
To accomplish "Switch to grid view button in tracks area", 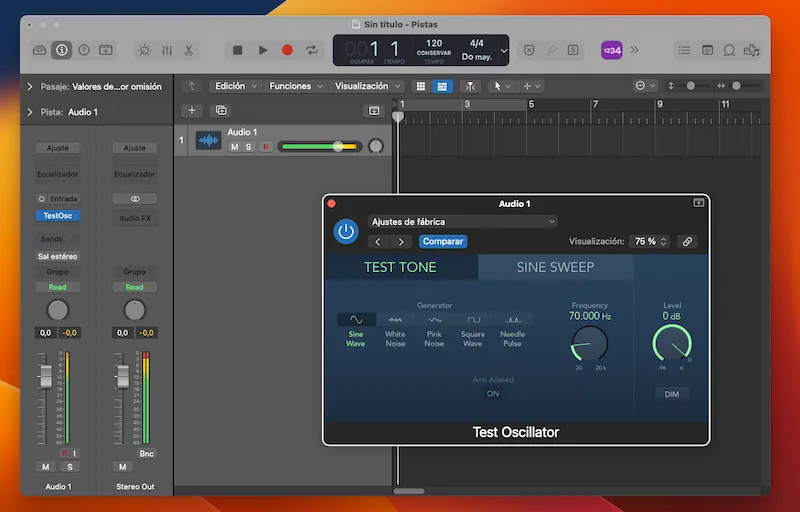I will point(421,86).
